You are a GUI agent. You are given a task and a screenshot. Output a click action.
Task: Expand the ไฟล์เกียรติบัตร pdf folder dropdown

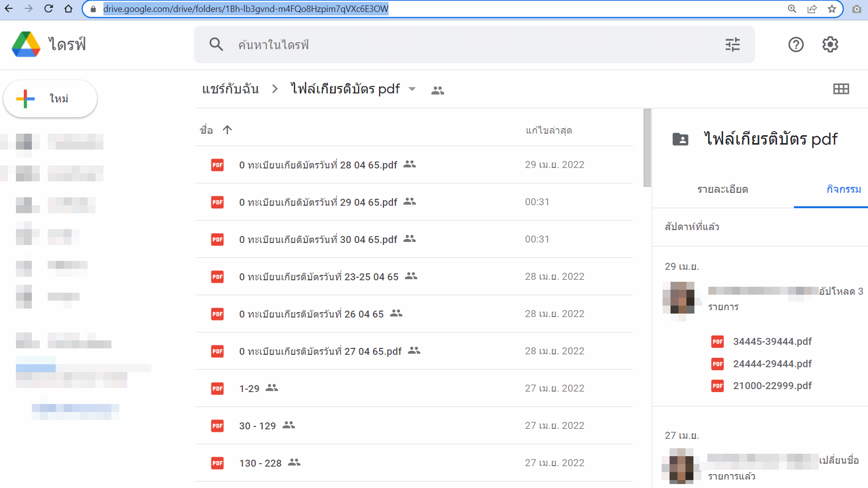tap(412, 89)
